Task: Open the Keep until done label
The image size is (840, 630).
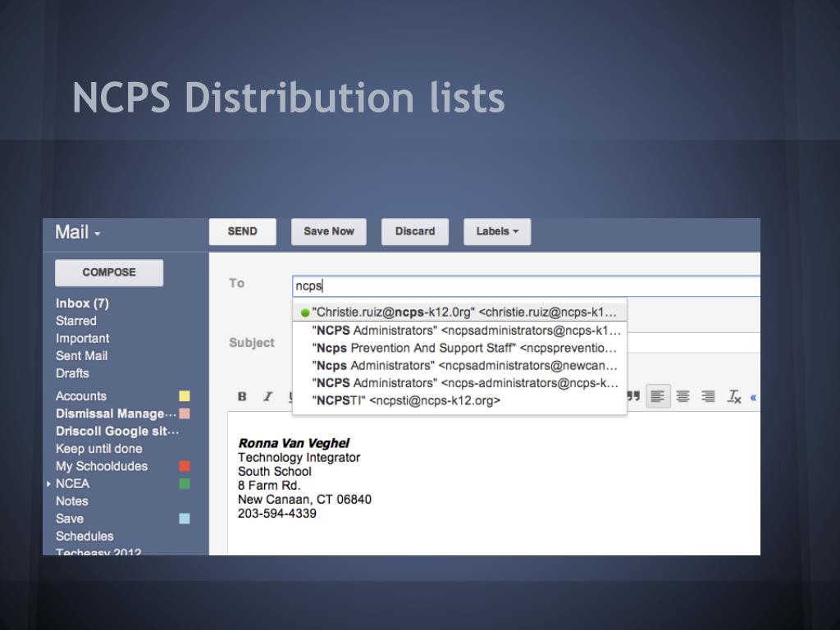Action: tap(98, 449)
